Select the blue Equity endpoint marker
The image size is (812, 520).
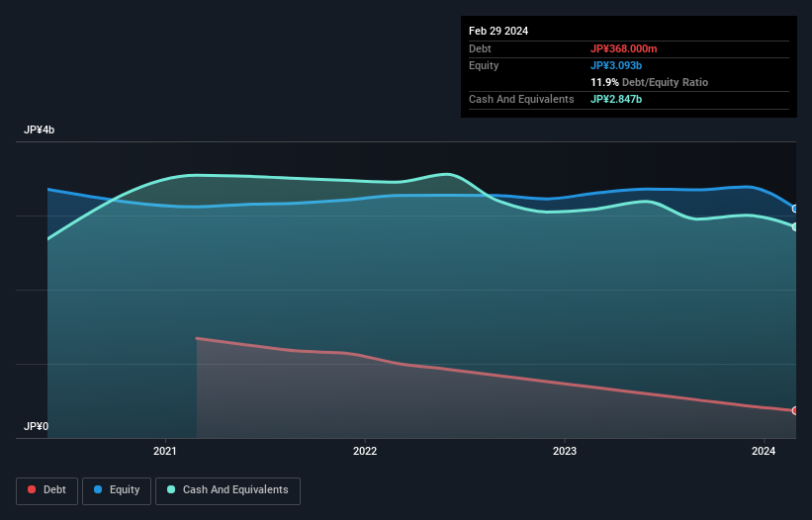795,209
